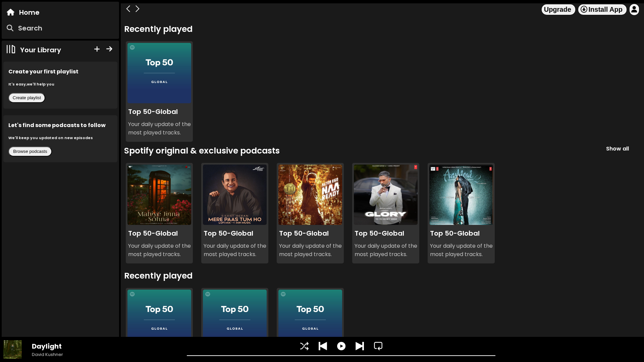Expand library with right arrow icon

point(109,49)
